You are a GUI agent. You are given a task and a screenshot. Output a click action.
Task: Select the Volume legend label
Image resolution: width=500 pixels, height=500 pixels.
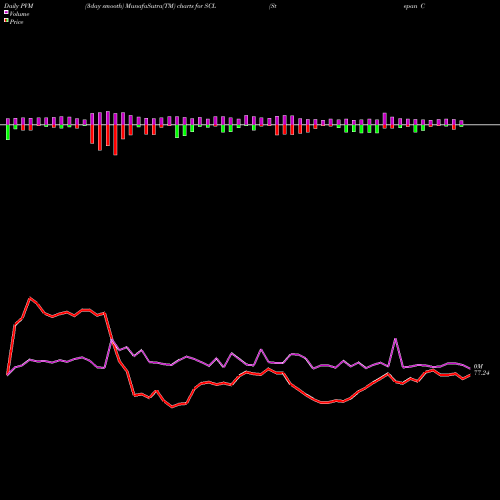pyautogui.click(x=19, y=14)
